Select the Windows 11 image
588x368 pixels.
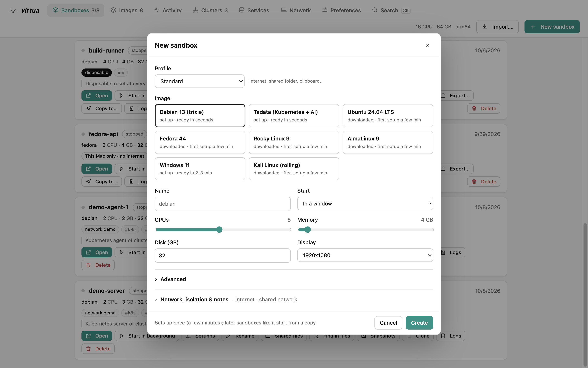200,169
